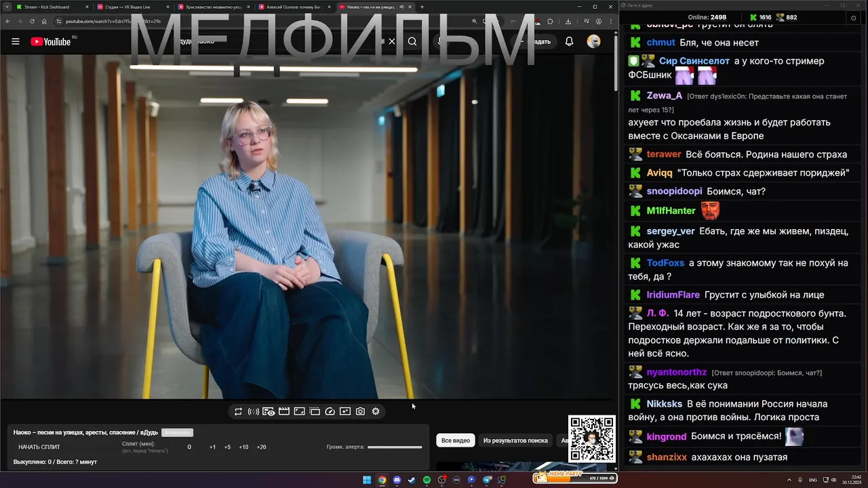Add +5 minutes to split
This screenshot has width=868, height=488.
[x=227, y=447]
